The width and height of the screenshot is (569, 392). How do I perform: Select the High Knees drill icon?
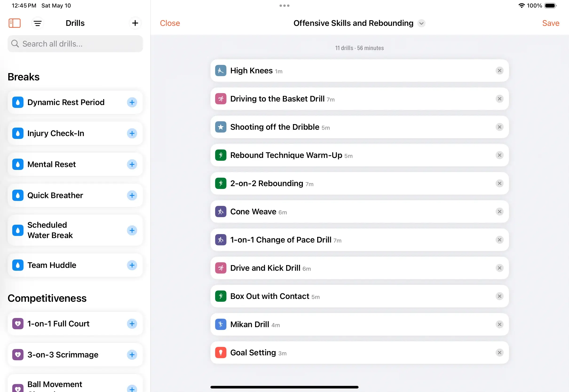[221, 71]
